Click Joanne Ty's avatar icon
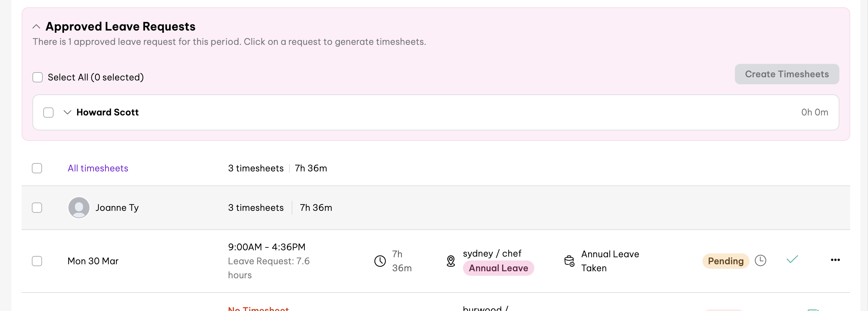 (79, 208)
